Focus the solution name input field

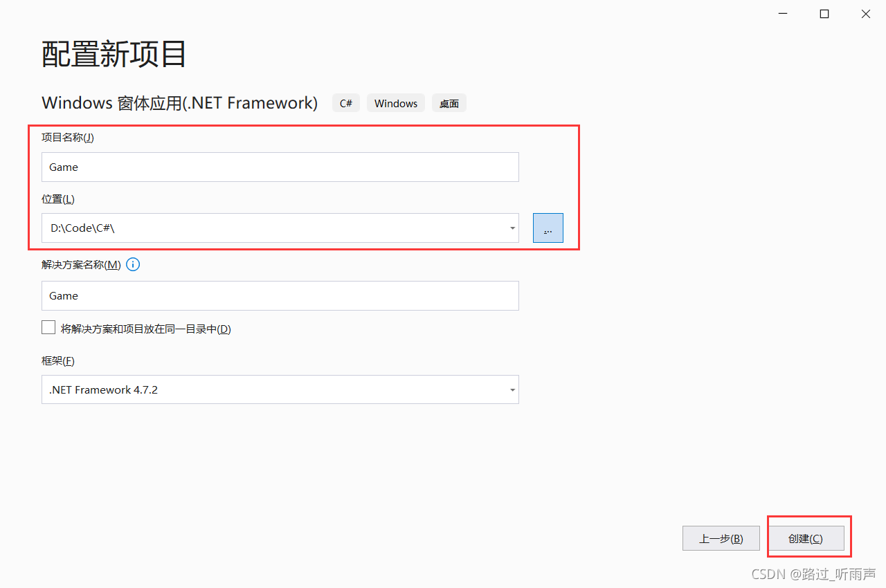coord(280,295)
